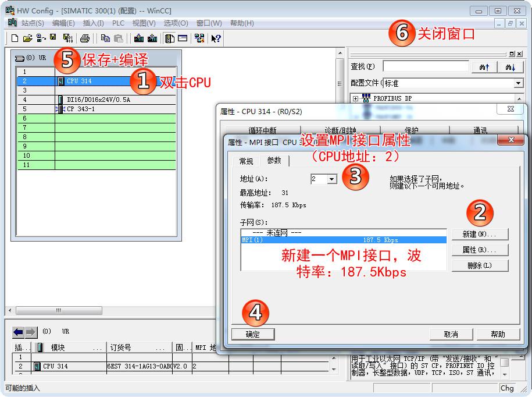Click the 查找(F) search input field
The height and width of the screenshot is (397, 532).
(426, 66)
